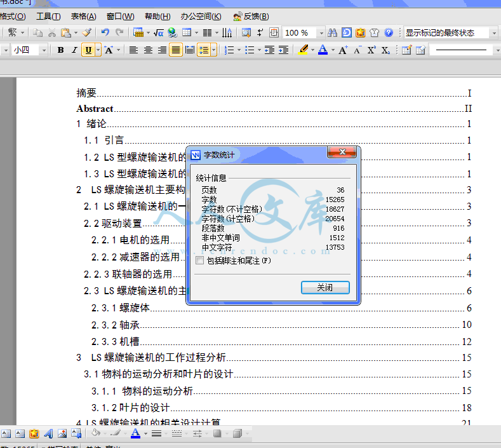Click the bullet list icon
This screenshot has width=501, height=448.
(x=250, y=50)
